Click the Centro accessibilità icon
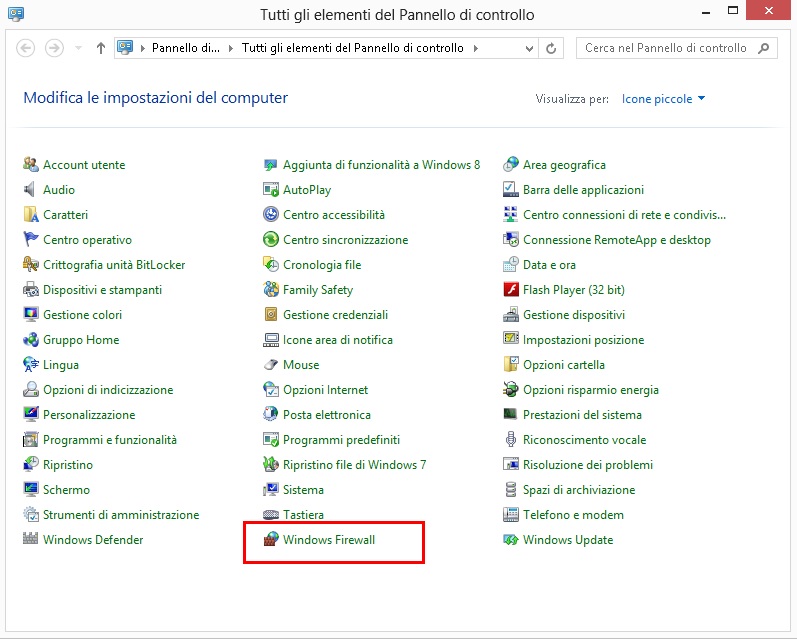Image resolution: width=797 pixels, height=639 pixels. (x=270, y=215)
